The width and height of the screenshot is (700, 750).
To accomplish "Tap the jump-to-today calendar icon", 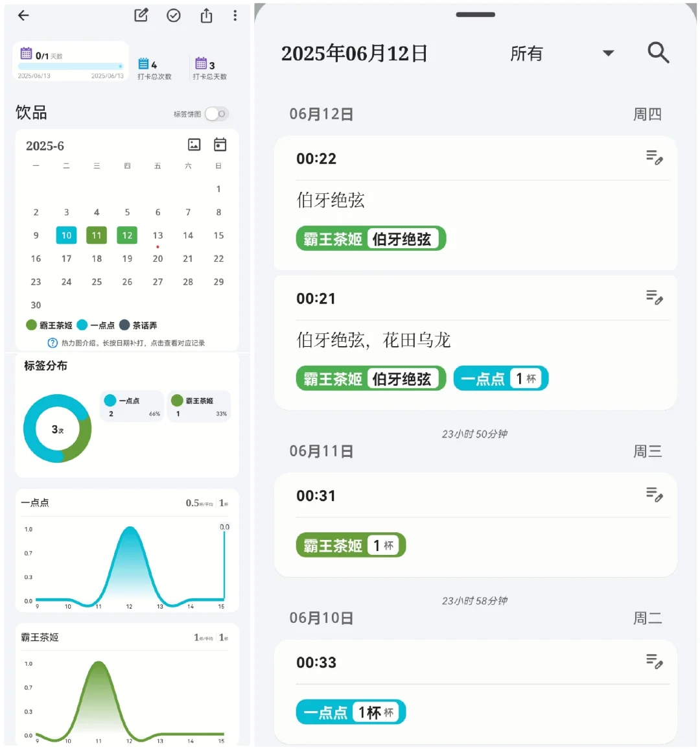I will pyautogui.click(x=220, y=145).
